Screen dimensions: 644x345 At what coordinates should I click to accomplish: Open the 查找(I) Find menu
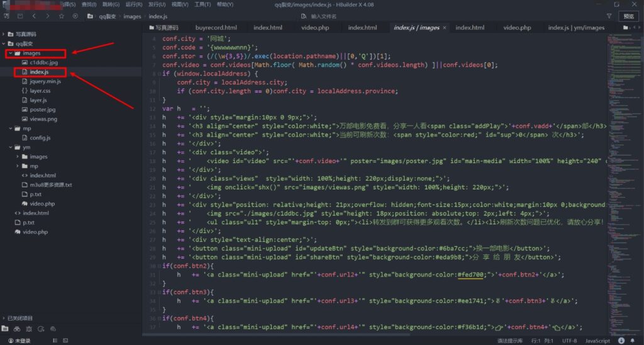click(89, 4)
